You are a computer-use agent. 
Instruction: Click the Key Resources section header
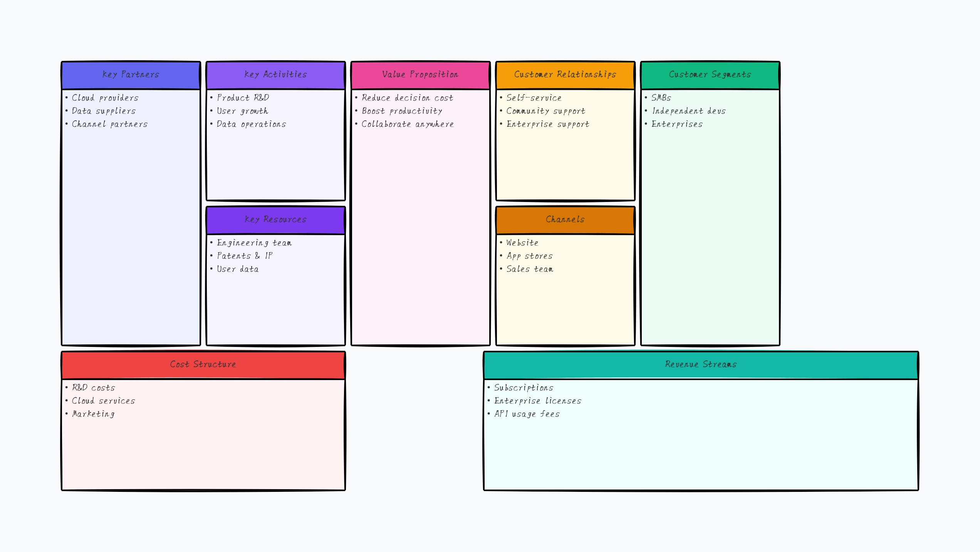[x=275, y=219]
